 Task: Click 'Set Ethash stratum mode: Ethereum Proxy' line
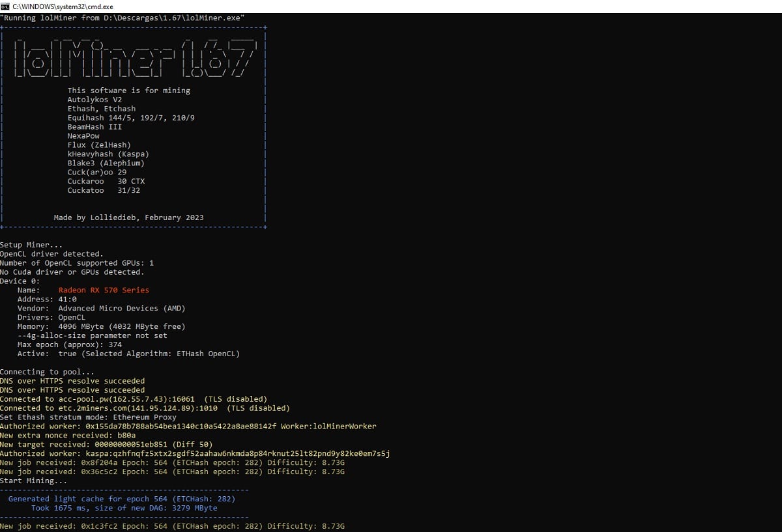[x=88, y=417]
